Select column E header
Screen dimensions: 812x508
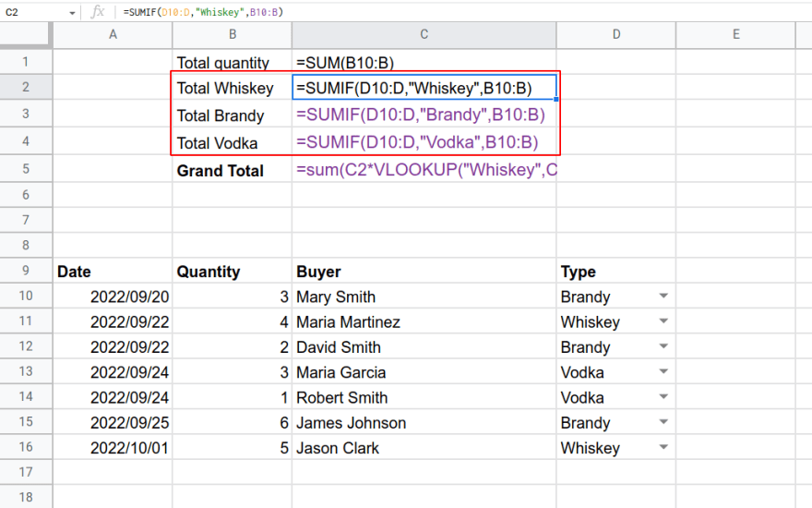[x=736, y=35]
